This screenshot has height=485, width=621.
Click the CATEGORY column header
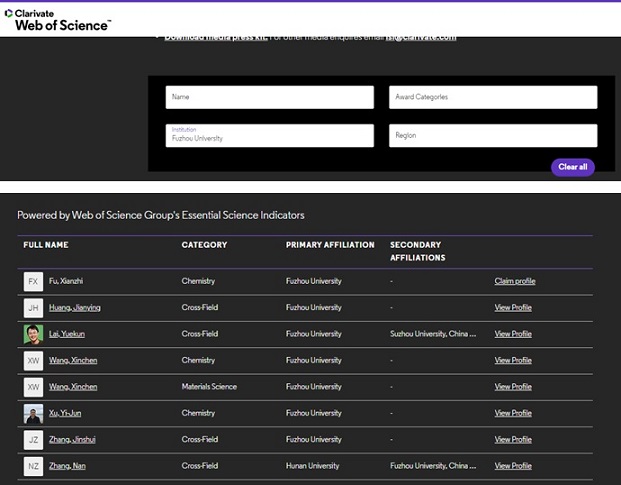coord(204,245)
